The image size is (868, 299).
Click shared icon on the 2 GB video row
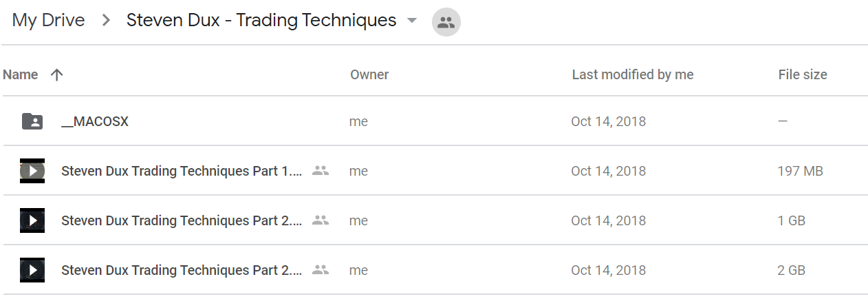320,270
